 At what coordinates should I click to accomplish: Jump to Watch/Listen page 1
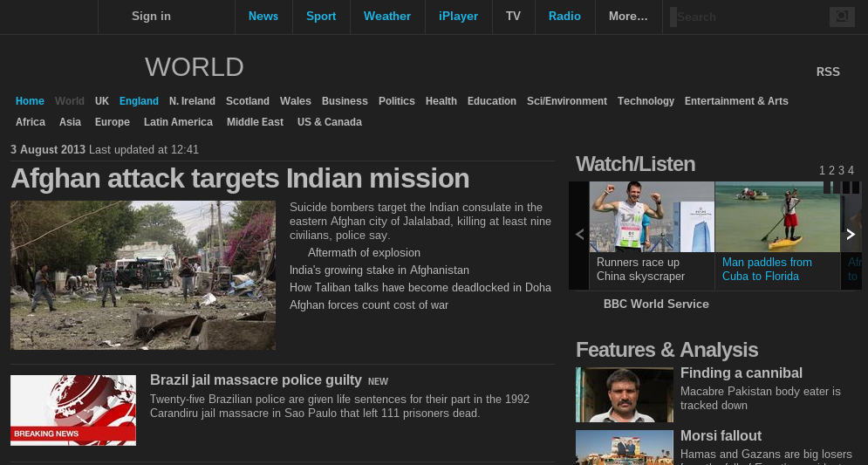(x=822, y=170)
